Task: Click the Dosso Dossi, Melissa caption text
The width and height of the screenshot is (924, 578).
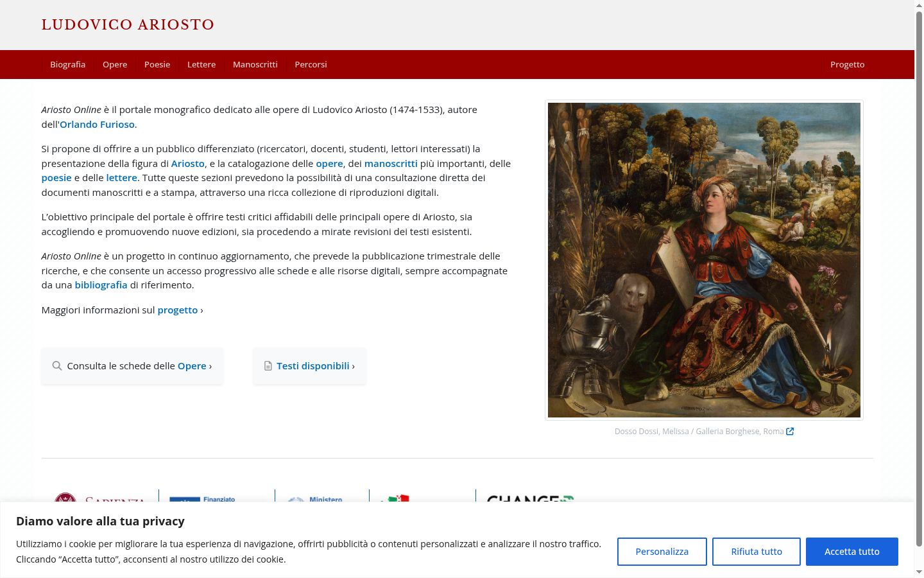Action: 699,432
